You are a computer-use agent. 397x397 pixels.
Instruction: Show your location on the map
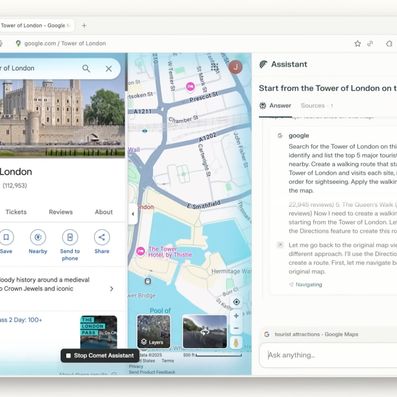[x=236, y=302]
